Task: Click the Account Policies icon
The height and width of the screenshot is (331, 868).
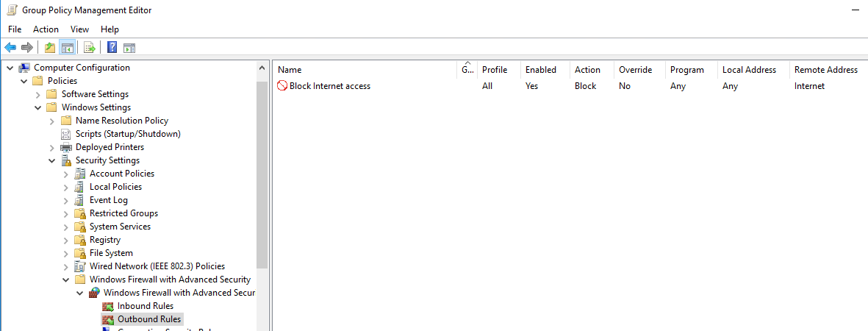Action: tap(79, 174)
